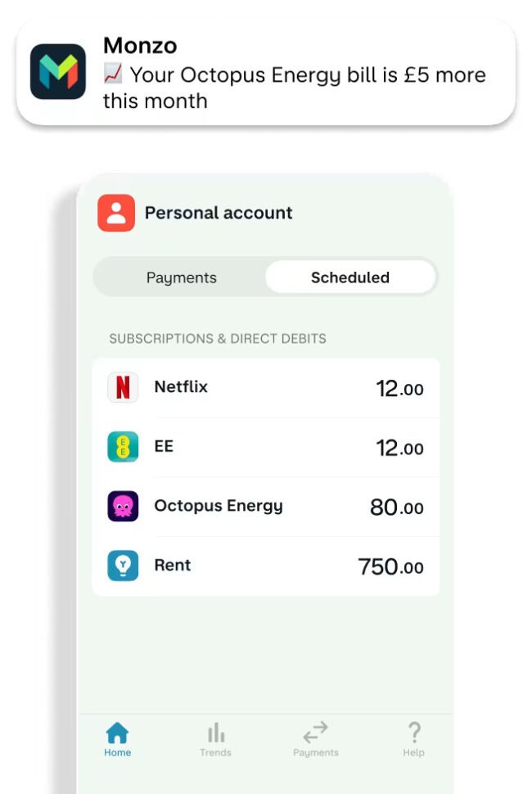The width and height of the screenshot is (532, 794).
Task: Open the Trends tab
Action: point(215,739)
